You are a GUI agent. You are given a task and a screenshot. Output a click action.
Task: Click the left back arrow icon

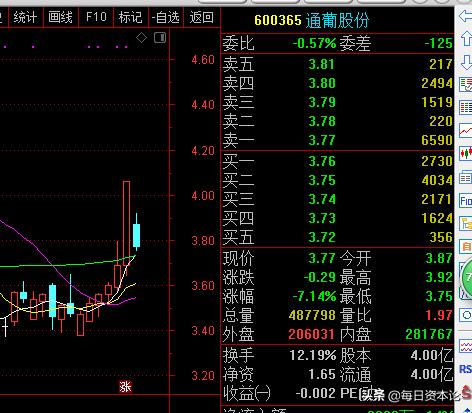click(465, 16)
